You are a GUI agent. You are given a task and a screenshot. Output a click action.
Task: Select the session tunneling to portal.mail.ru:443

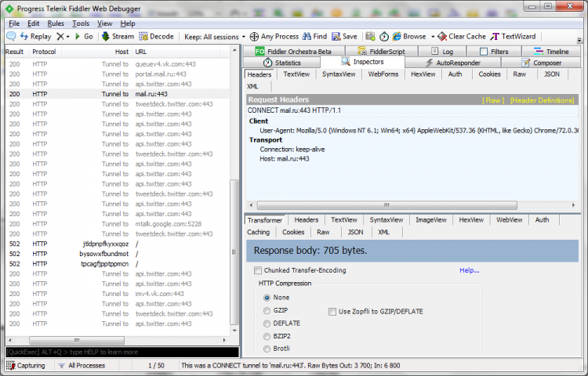click(118, 74)
